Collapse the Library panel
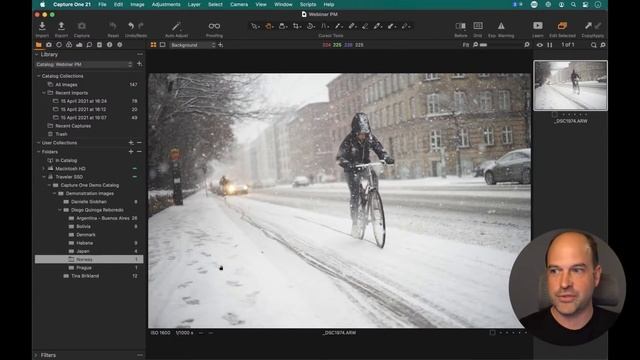Viewport: 640px width, 360px height. click(37, 54)
